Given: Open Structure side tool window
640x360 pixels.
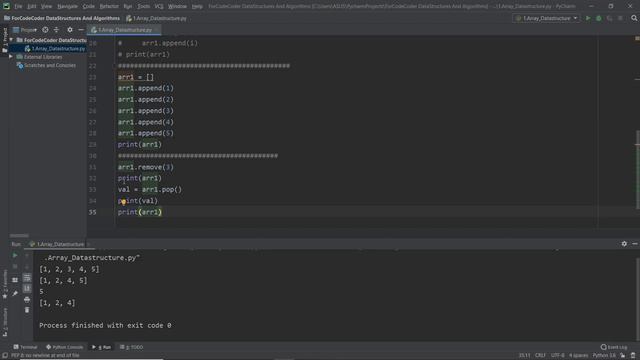Looking at the screenshot, I should pos(4,322).
